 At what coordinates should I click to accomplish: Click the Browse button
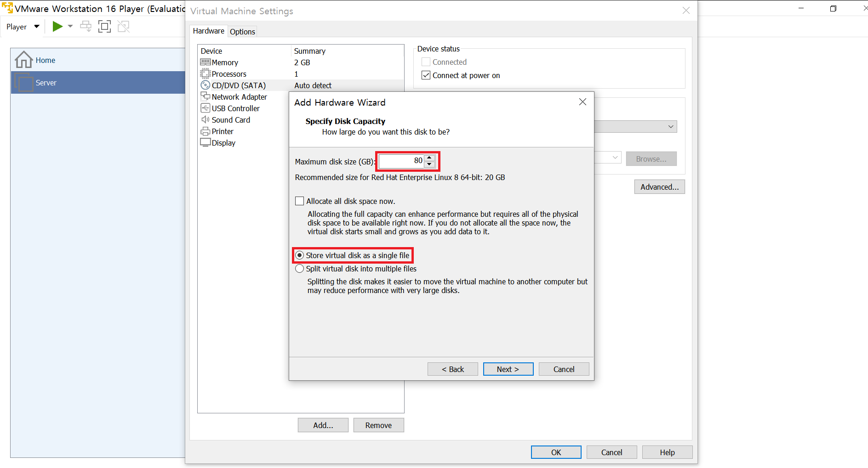[651, 159]
